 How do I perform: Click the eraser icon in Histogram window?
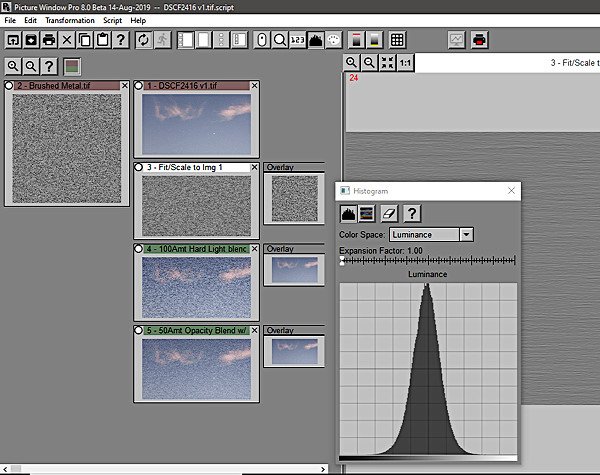click(390, 213)
